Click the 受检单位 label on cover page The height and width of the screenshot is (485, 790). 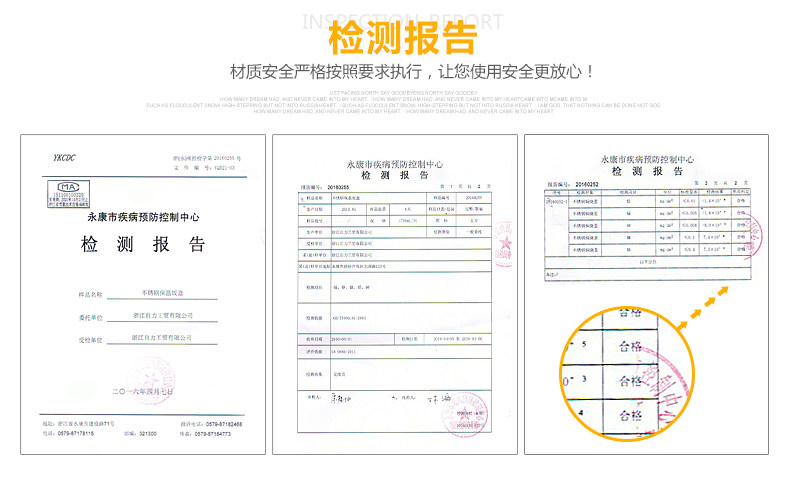tap(90, 340)
